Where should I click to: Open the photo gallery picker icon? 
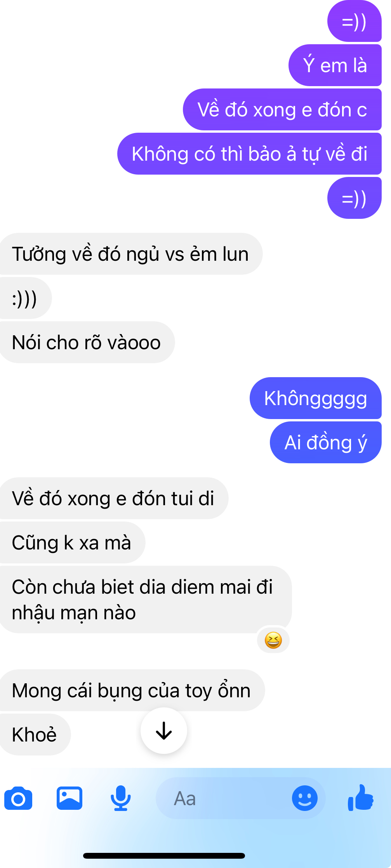(70, 798)
